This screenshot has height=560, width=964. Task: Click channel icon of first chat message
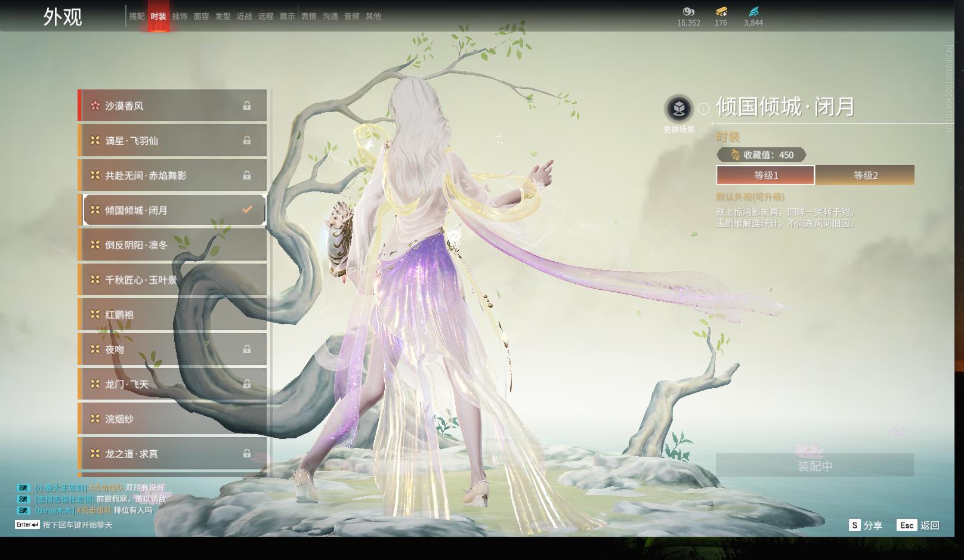click(x=23, y=488)
